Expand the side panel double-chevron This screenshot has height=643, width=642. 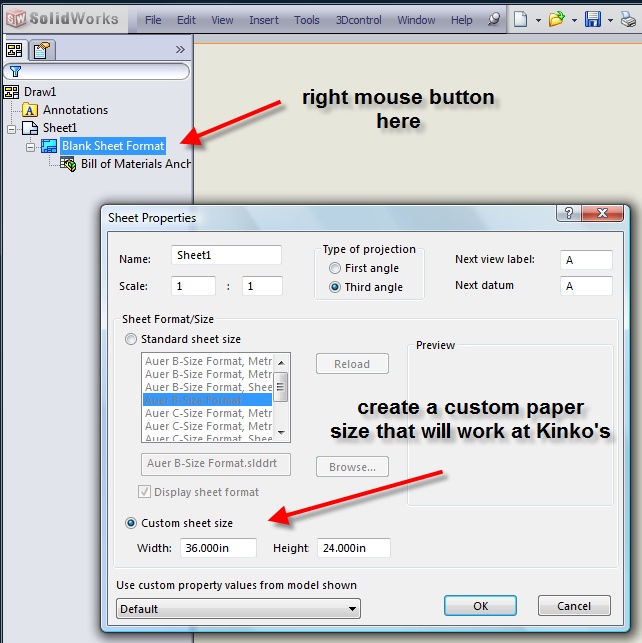[180, 50]
